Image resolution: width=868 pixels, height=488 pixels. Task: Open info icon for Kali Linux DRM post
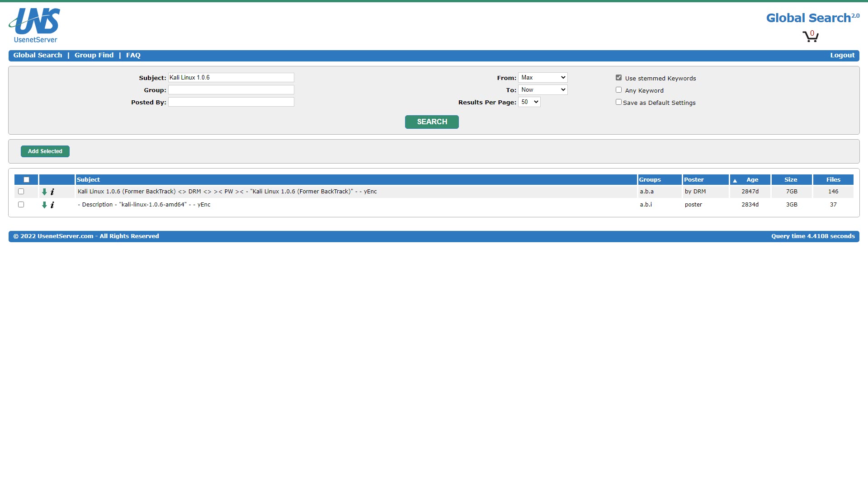coord(52,192)
